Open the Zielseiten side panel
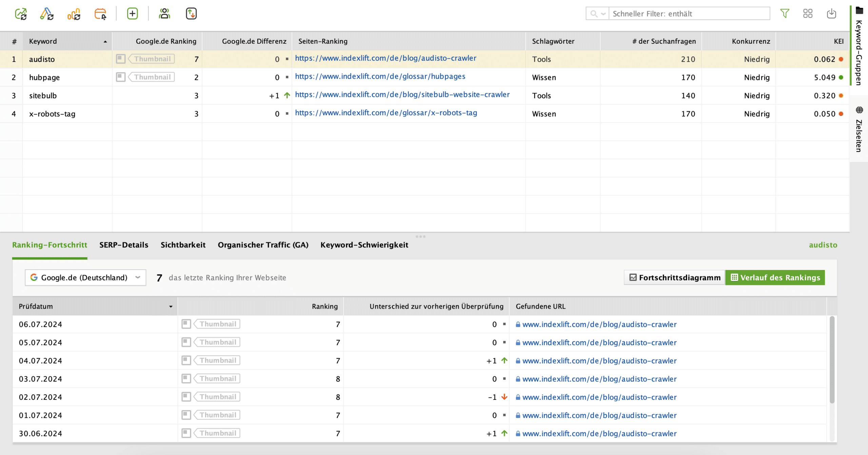The width and height of the screenshot is (868, 455). pos(859,129)
